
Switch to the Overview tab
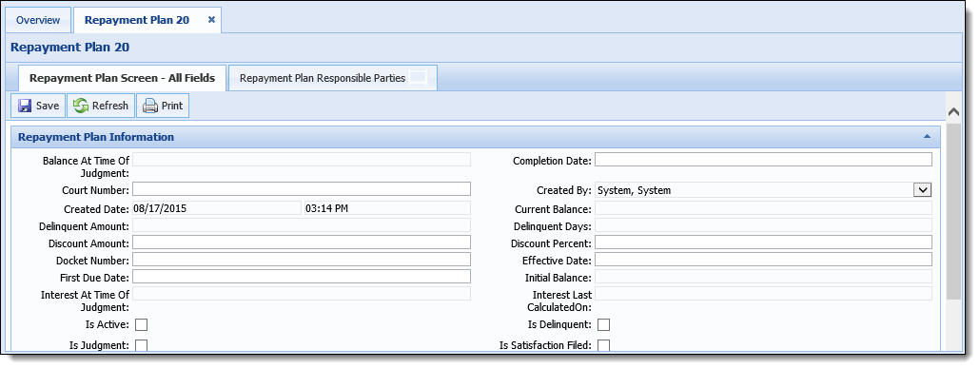(38, 20)
